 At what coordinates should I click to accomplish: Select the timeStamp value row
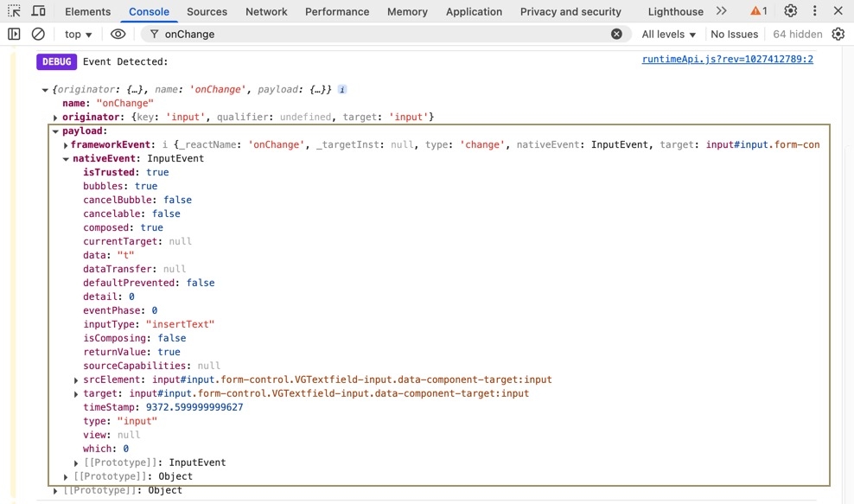163,407
